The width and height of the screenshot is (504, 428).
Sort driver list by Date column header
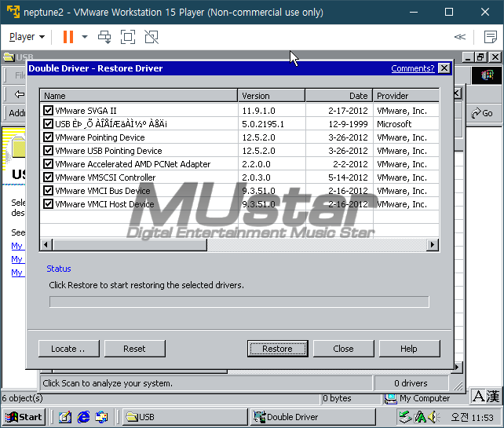(339, 96)
